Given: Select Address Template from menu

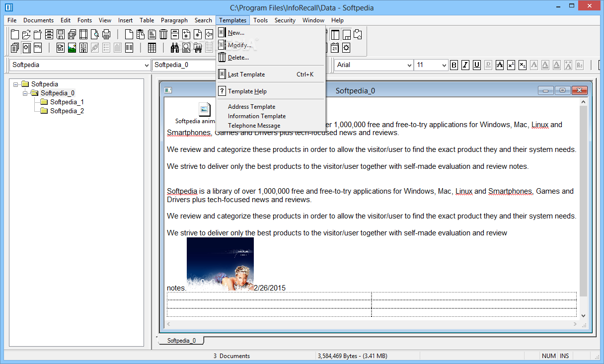Looking at the screenshot, I should tap(251, 107).
